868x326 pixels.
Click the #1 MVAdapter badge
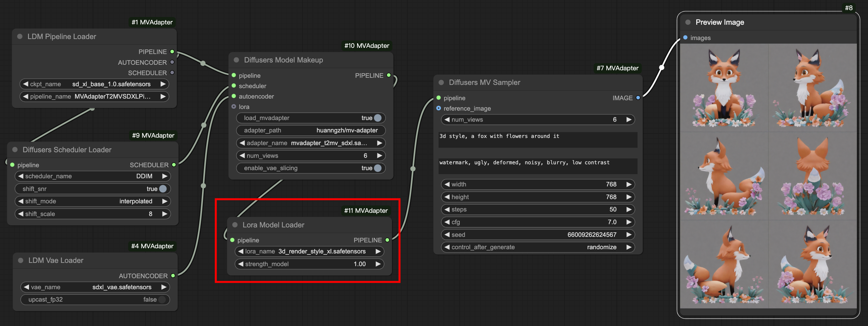(x=152, y=22)
